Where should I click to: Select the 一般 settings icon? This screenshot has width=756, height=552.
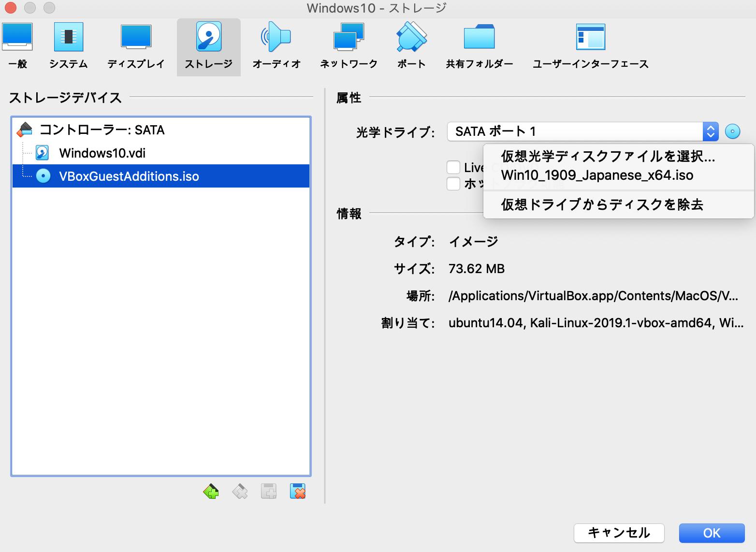click(x=17, y=46)
